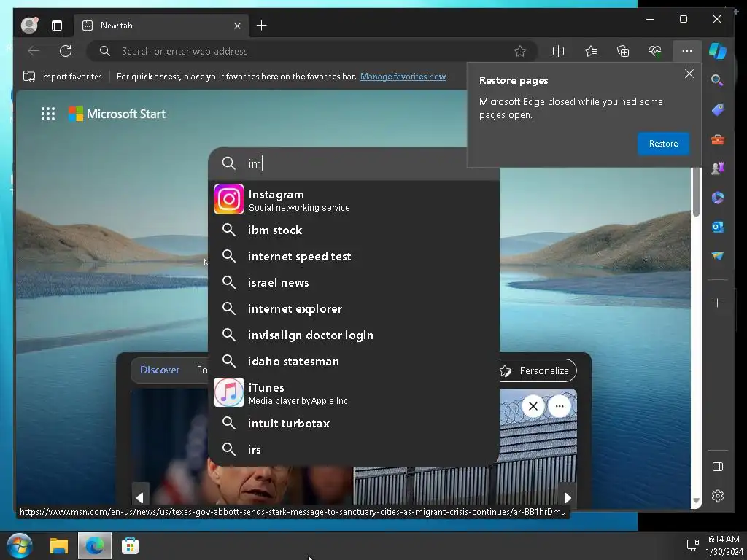Open the Windows Start menu
This screenshot has height=560, width=747.
(x=20, y=545)
